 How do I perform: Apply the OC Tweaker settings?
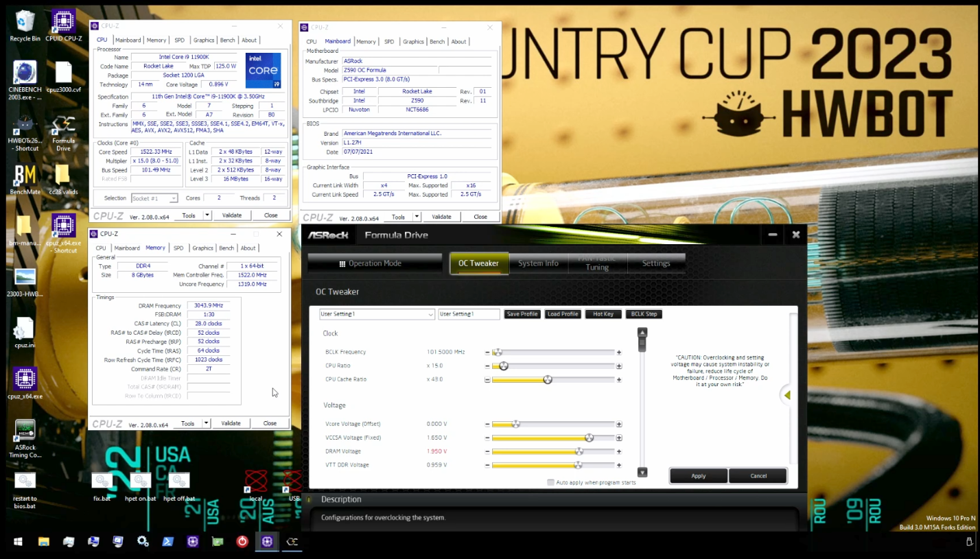click(699, 476)
